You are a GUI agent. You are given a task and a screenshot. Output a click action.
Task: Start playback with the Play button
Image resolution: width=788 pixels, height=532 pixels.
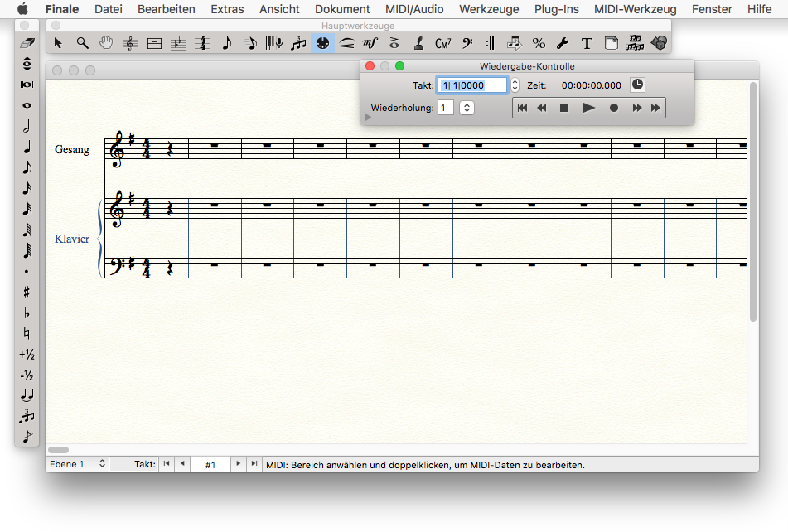(x=588, y=108)
